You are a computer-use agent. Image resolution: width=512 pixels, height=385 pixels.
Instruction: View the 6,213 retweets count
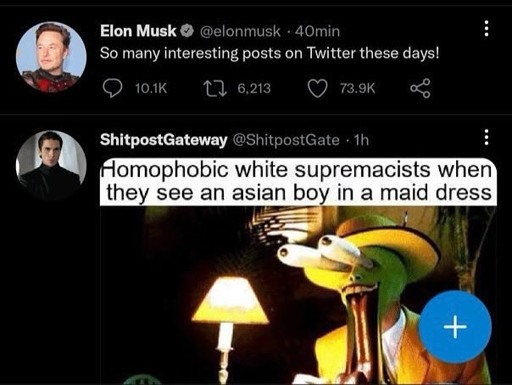pos(254,89)
